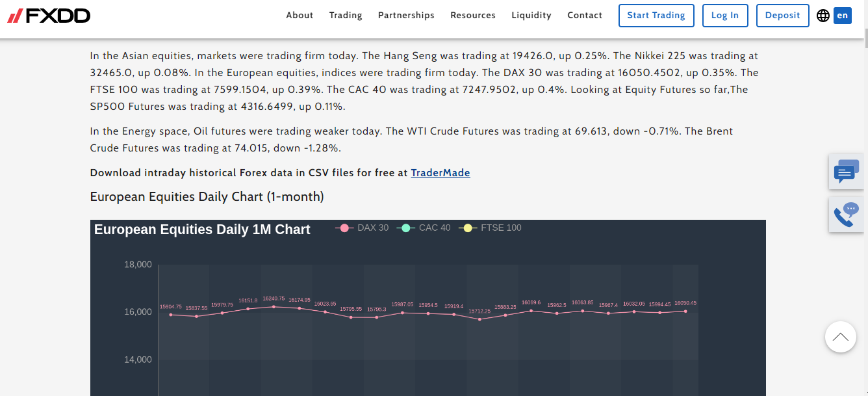Go to the Liquidity menu
This screenshot has width=868, height=396.
coord(531,16)
